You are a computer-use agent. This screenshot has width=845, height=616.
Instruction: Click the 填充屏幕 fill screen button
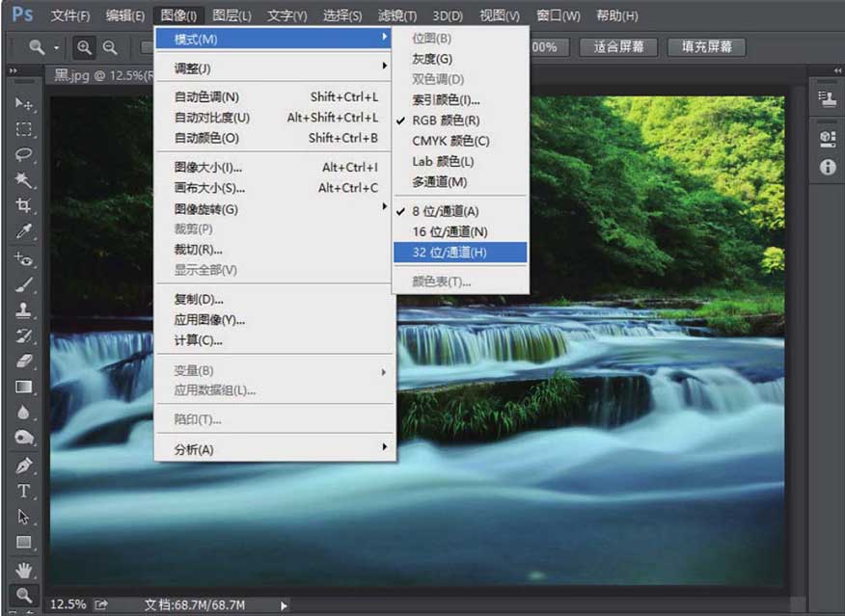coord(706,47)
